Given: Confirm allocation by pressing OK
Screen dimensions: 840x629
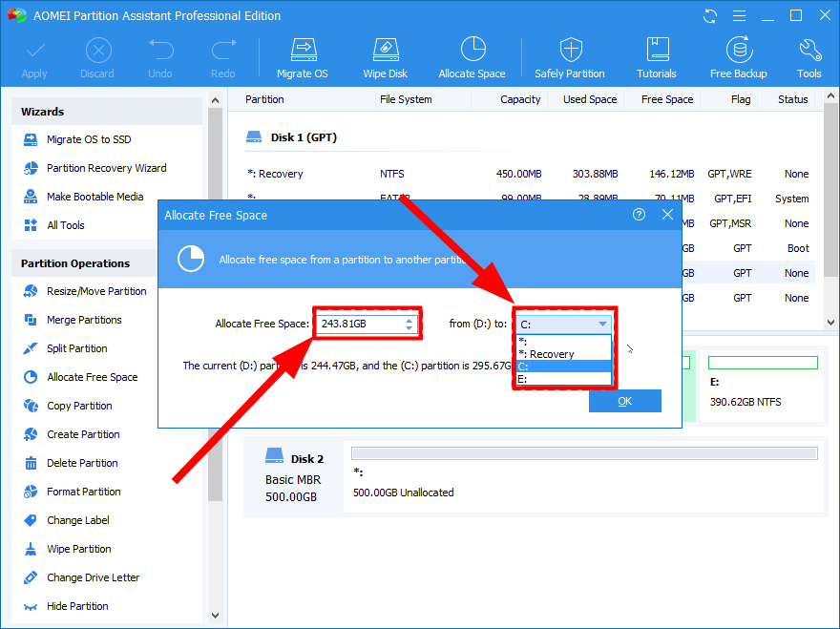Looking at the screenshot, I should pos(625,401).
